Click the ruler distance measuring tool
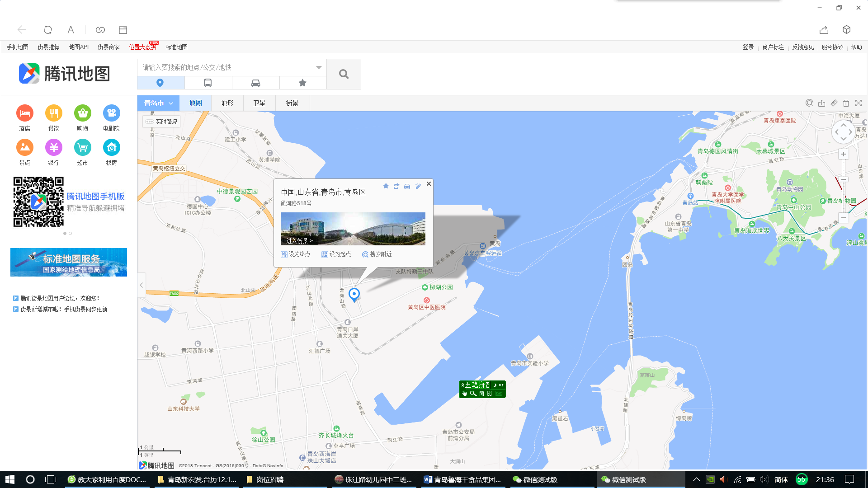The image size is (868, 488). (x=834, y=103)
